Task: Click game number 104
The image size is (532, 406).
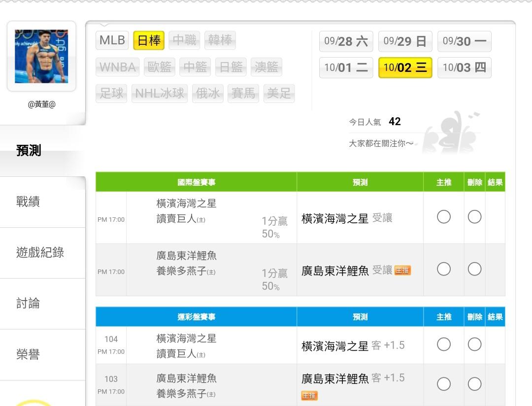Action: tap(111, 339)
